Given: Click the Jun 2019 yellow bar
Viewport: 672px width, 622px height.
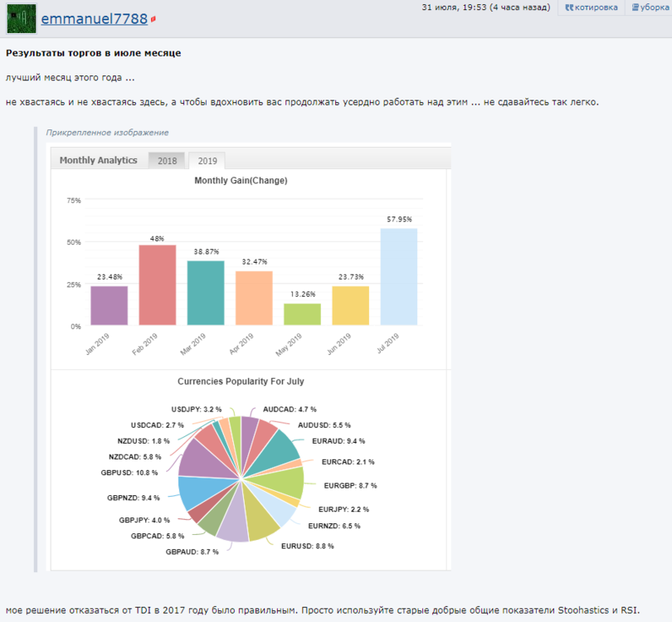Looking at the screenshot, I should point(351,305).
